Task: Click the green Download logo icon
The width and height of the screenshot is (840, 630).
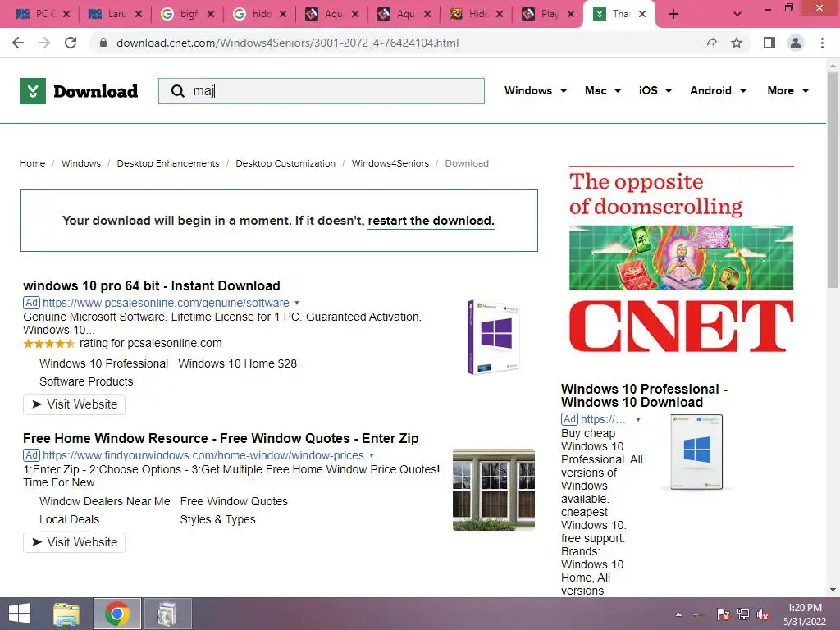Action: 33,91
